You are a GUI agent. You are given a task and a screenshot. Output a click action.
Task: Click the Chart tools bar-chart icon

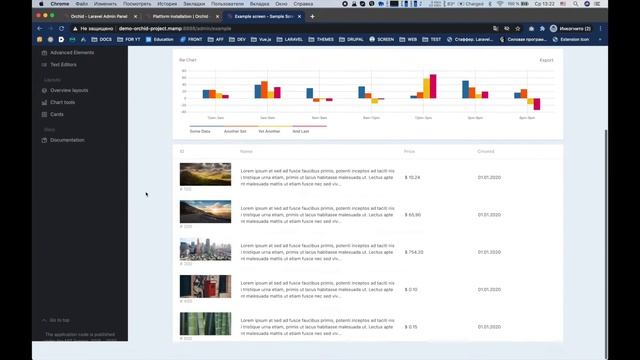pos(44,102)
